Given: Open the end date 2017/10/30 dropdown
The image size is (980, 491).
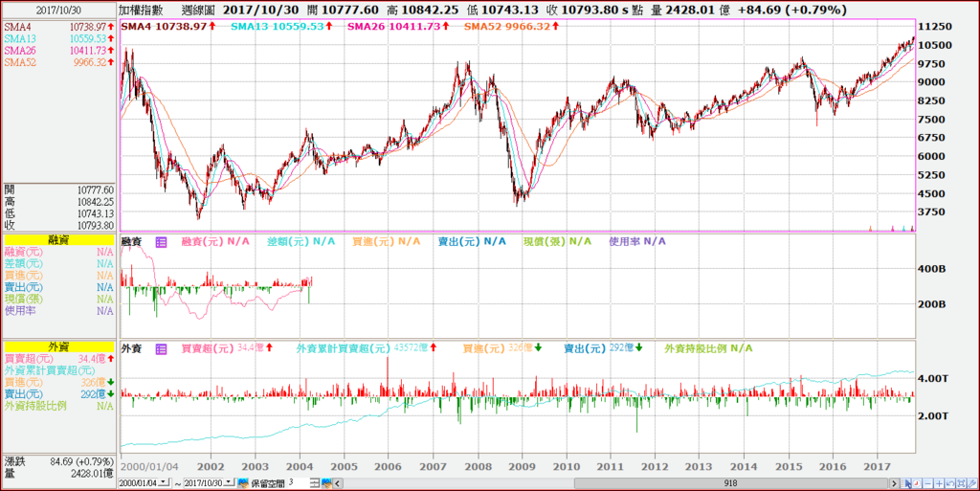Looking at the screenshot, I should coord(228,482).
